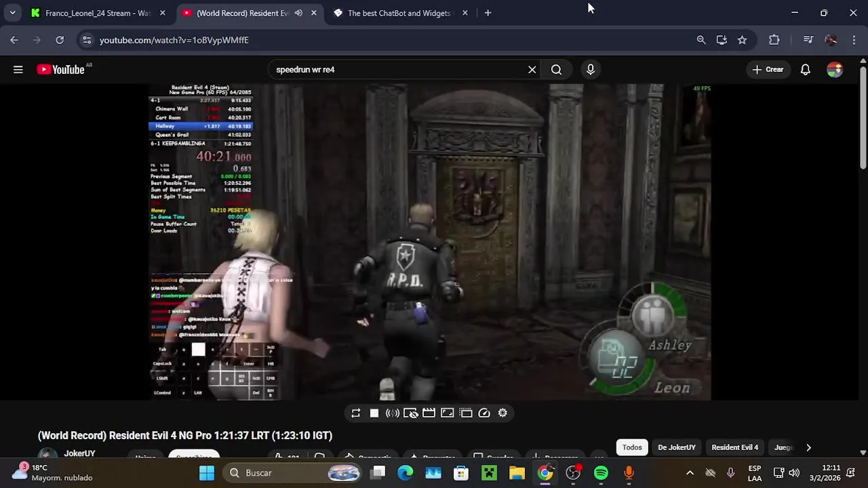Bookmark this page with the star
This screenshot has height=488, width=868.
[742, 40]
